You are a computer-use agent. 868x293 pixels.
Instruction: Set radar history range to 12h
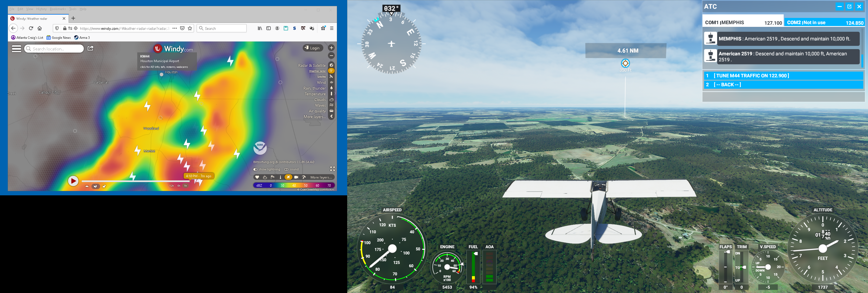coord(171,186)
